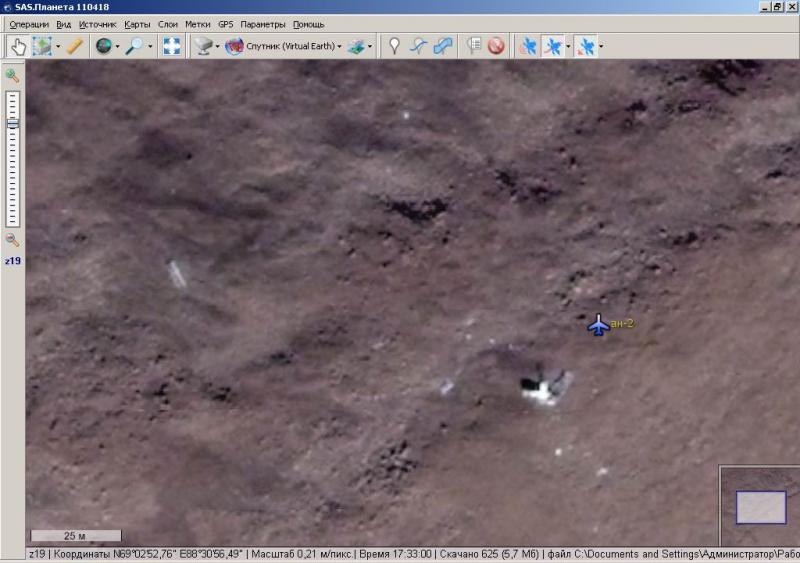The height and width of the screenshot is (563, 800).
Task: Click the zoom out magnifier on sidebar
Action: pyautogui.click(x=13, y=240)
